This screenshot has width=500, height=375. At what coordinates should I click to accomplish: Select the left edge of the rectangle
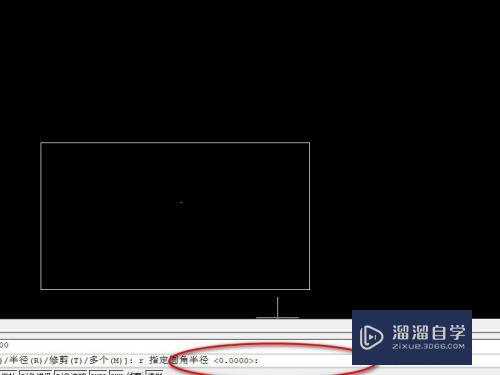41,216
